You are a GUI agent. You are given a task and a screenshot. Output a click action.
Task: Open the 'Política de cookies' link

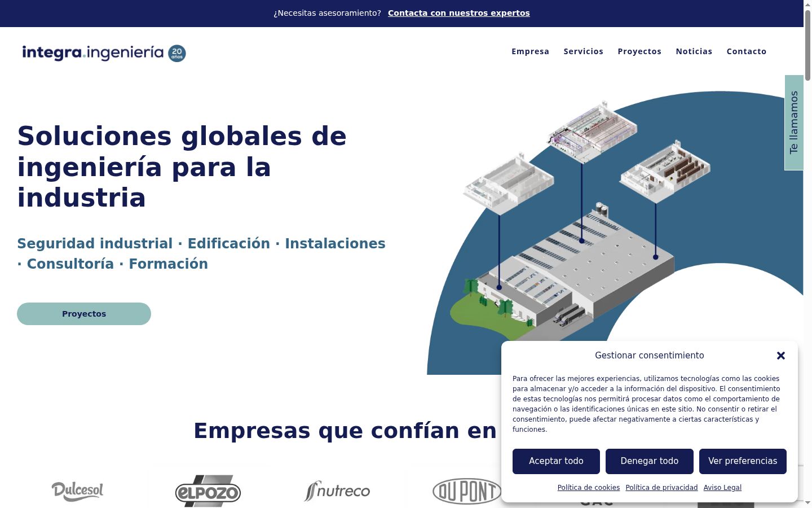(589, 488)
